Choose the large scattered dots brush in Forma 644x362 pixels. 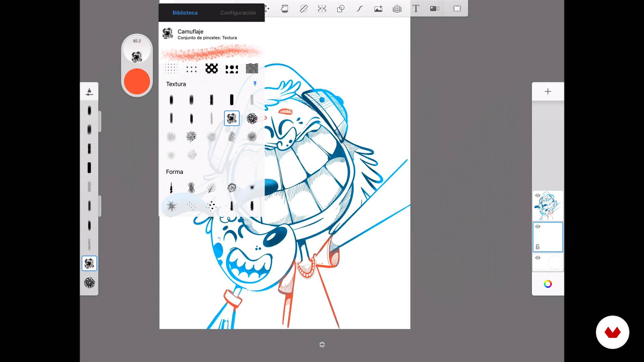[211, 206]
